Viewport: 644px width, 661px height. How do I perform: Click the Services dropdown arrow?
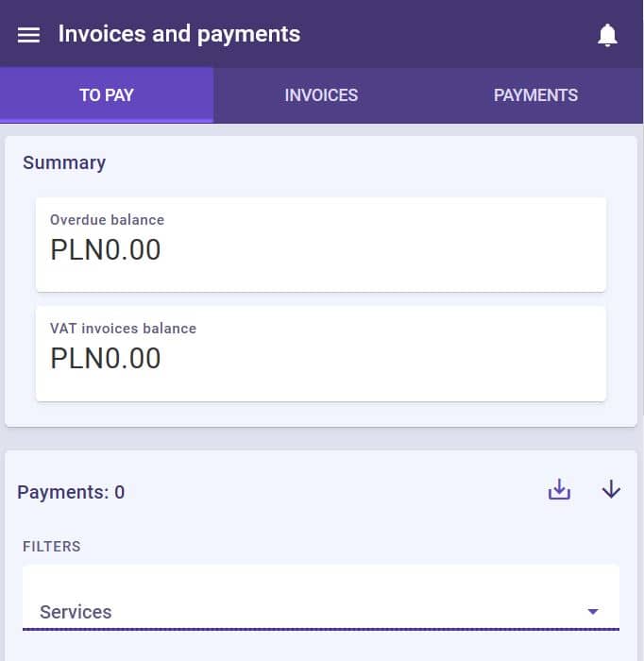click(x=593, y=612)
